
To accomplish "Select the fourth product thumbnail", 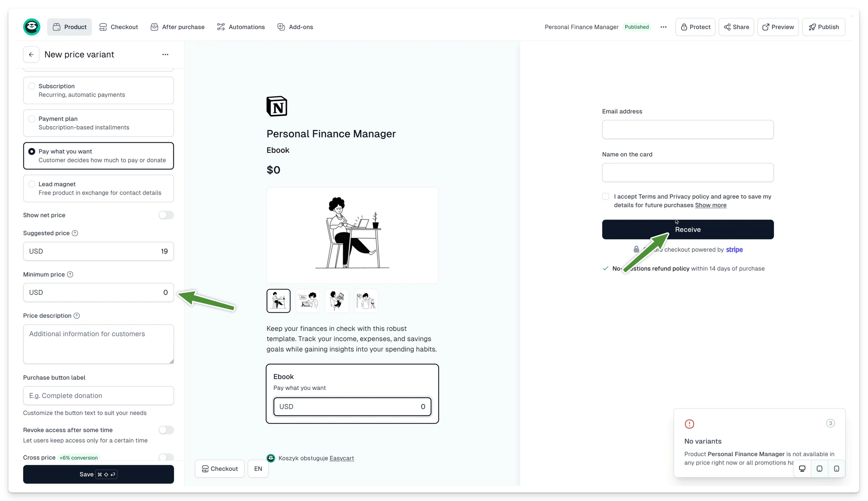I will pos(366,301).
